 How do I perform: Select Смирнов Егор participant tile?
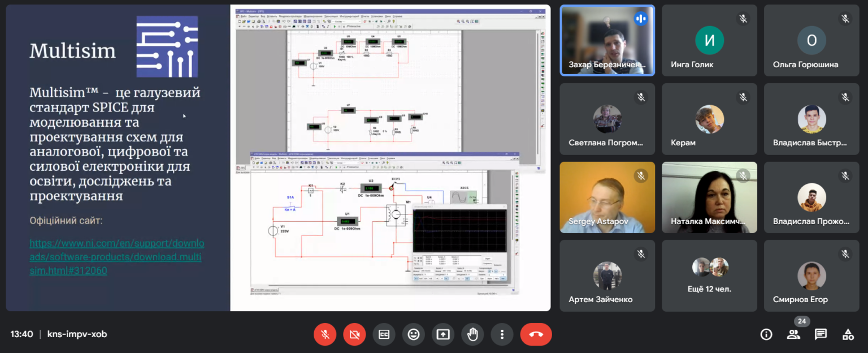coord(811,275)
